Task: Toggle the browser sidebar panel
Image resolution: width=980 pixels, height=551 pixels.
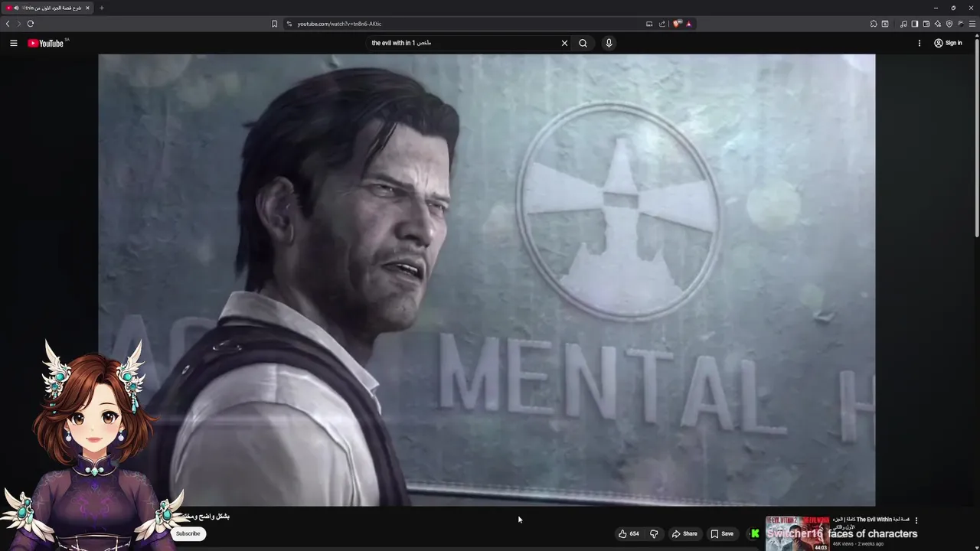Action: [x=914, y=24]
